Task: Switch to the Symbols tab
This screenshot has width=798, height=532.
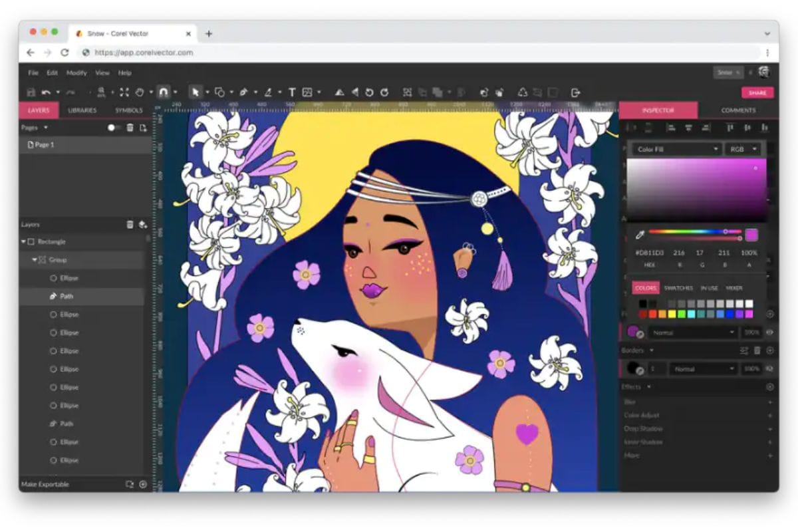Action: 129,110
